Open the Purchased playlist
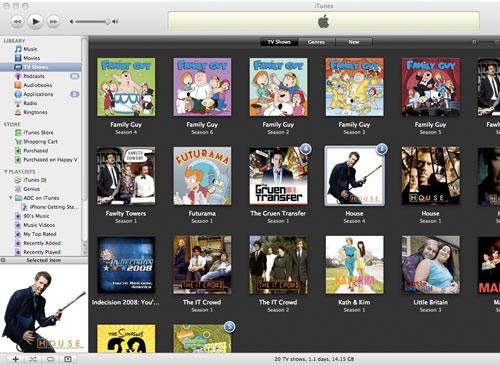Image resolution: width=500 pixels, height=365 pixels. coord(35,150)
